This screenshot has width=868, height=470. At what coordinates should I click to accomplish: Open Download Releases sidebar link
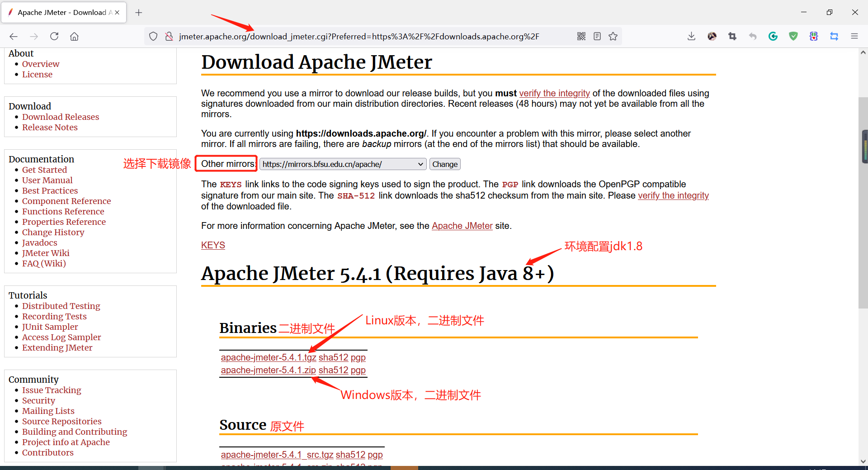pyautogui.click(x=61, y=117)
